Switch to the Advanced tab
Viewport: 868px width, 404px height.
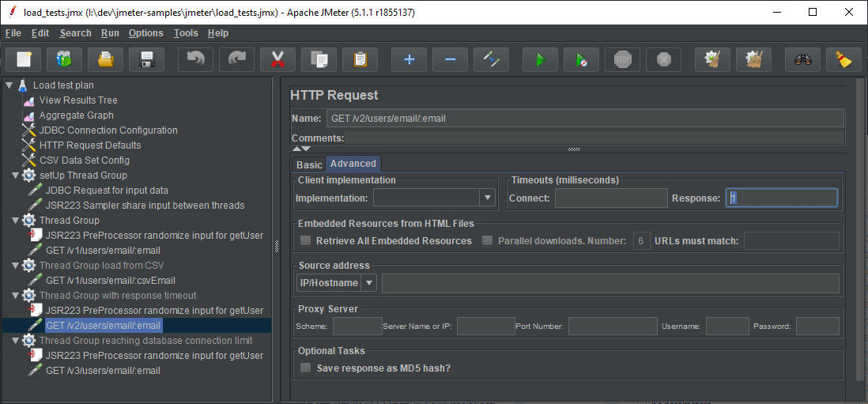pos(353,163)
